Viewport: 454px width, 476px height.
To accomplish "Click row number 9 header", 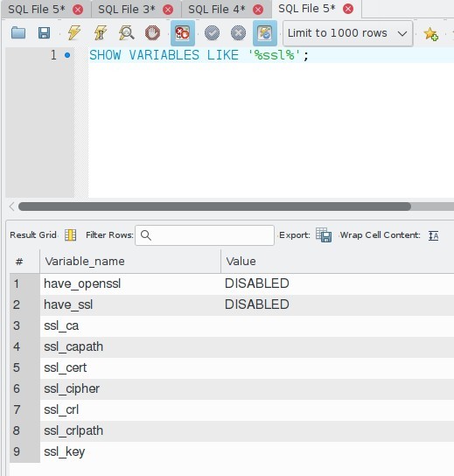I will [x=24, y=451].
